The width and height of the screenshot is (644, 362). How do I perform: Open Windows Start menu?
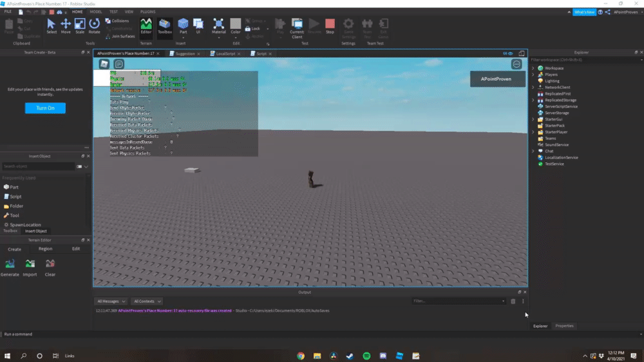click(7, 356)
